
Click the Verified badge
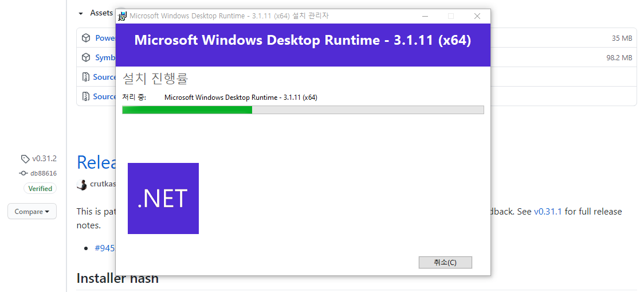pos(40,188)
